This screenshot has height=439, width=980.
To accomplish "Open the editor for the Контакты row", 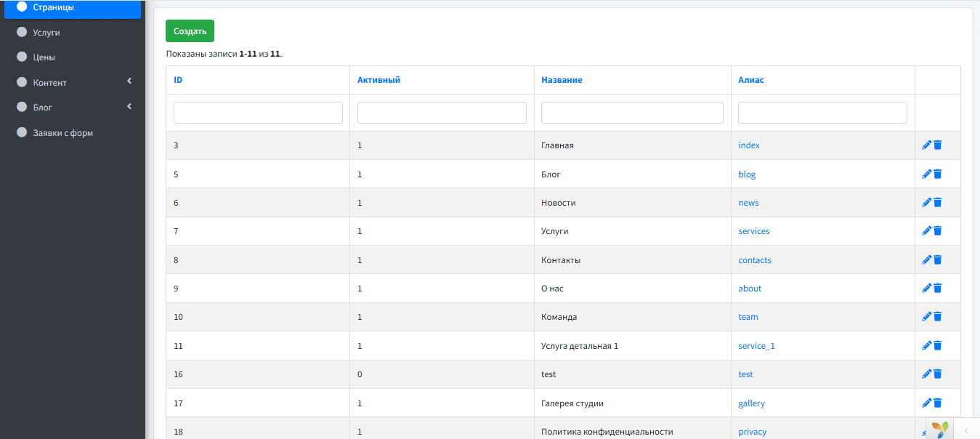I will tap(926, 260).
